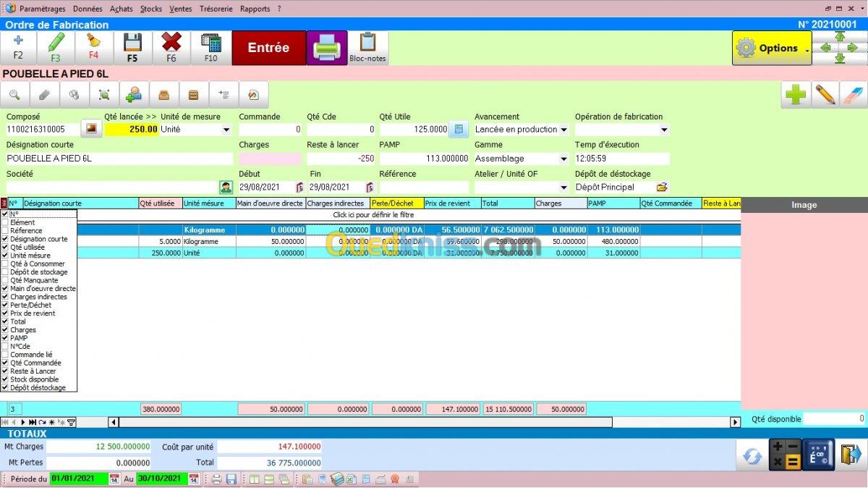This screenshot has height=488, width=868.
Task: Open the Unité de mesure dropdown
Action: (226, 130)
